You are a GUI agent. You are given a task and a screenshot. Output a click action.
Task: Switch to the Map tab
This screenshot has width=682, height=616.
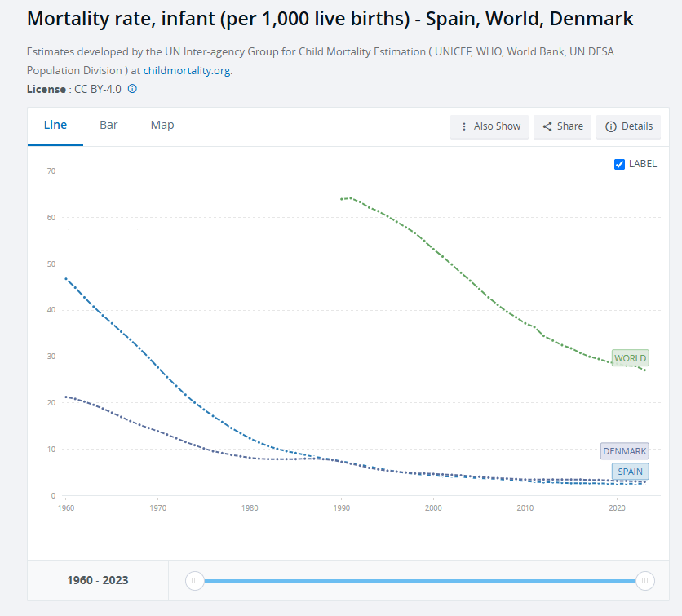coord(162,125)
